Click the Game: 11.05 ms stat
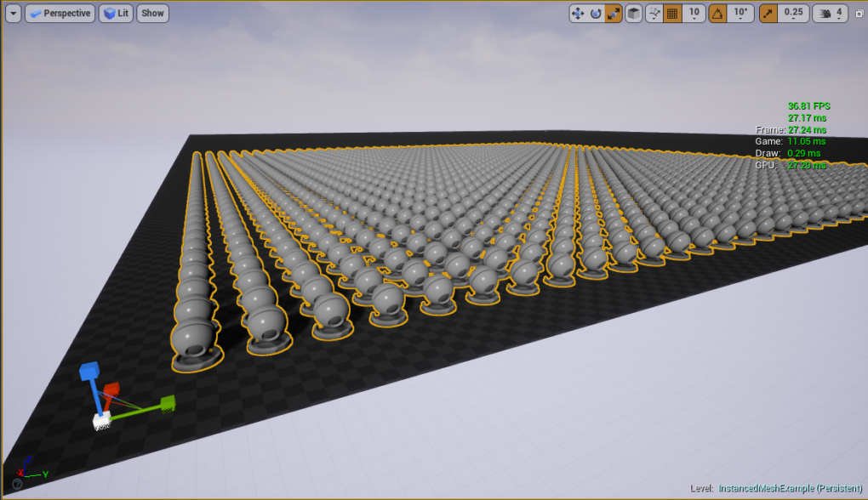The image size is (868, 500). (790, 142)
